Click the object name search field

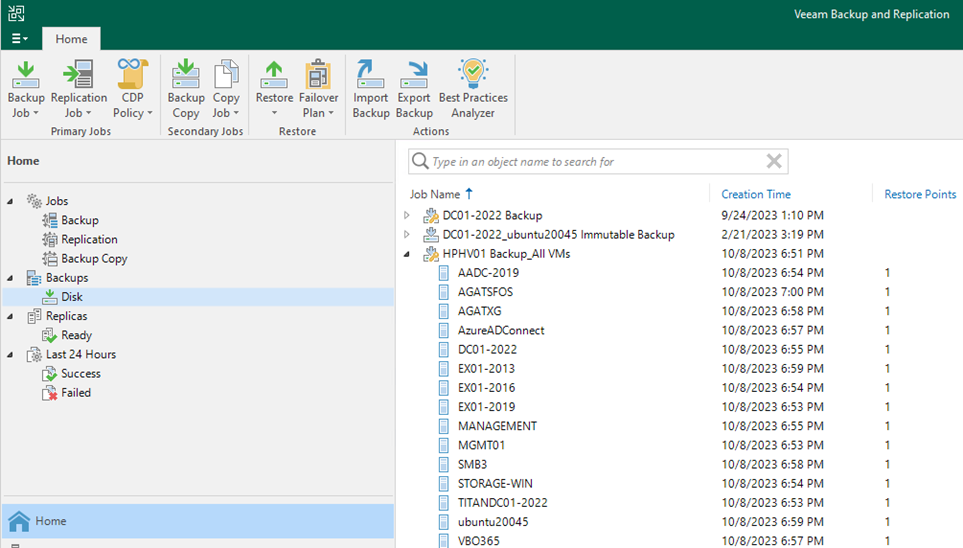pos(597,162)
